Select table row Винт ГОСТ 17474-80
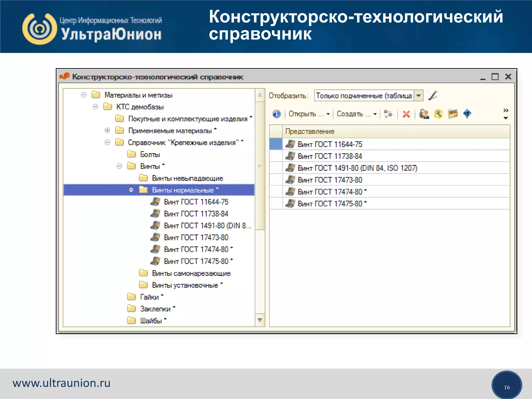This screenshot has width=532, height=399. 390,192
